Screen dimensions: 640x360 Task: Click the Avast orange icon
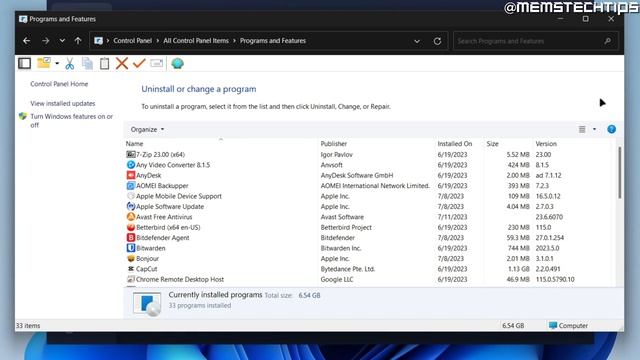coord(131,217)
